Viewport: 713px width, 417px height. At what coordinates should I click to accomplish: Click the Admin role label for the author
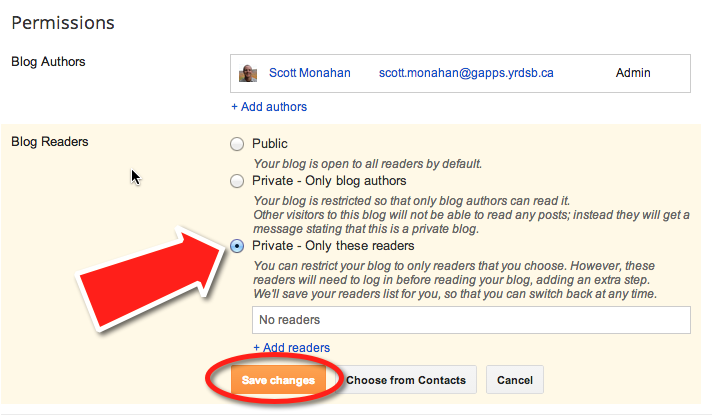tap(633, 73)
